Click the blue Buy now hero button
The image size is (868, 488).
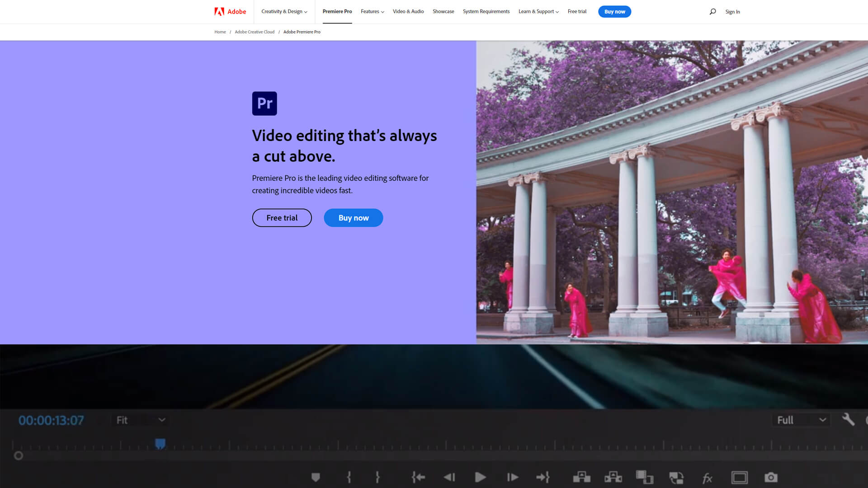point(354,218)
